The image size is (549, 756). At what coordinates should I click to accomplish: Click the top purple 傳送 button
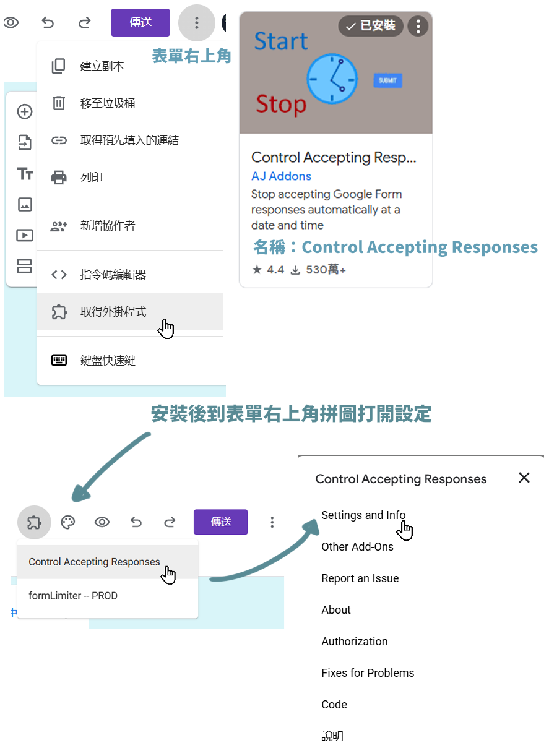click(x=140, y=22)
